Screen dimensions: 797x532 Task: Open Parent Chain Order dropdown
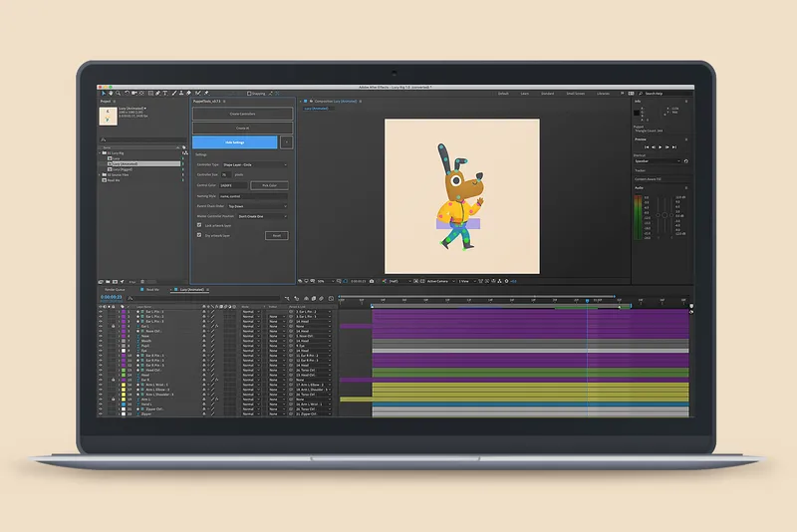(257, 206)
